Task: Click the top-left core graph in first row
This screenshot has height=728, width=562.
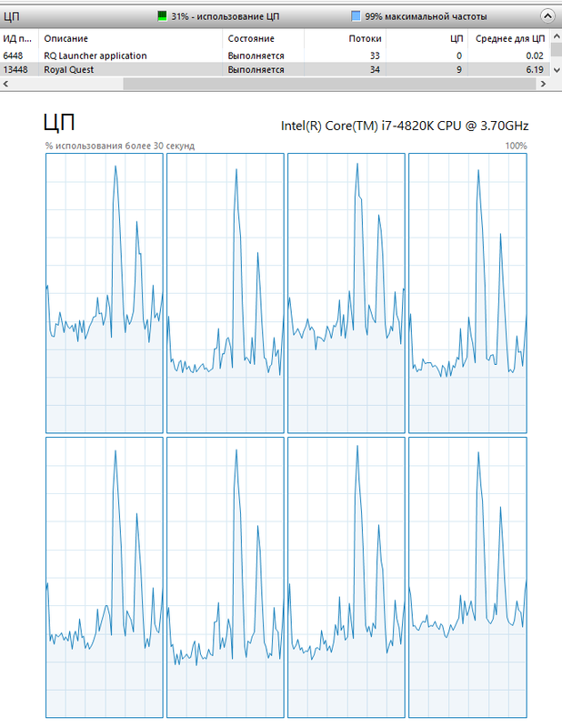Action: point(105,293)
